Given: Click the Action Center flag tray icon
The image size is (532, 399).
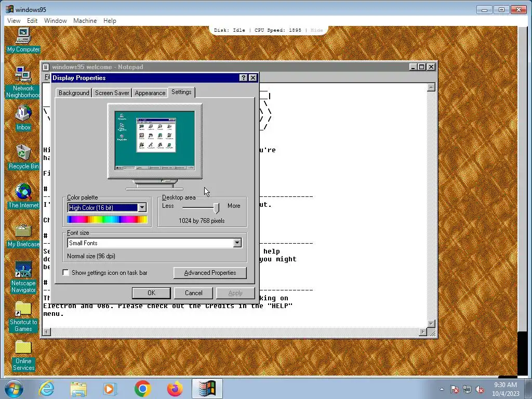Looking at the screenshot, I should (x=455, y=390).
